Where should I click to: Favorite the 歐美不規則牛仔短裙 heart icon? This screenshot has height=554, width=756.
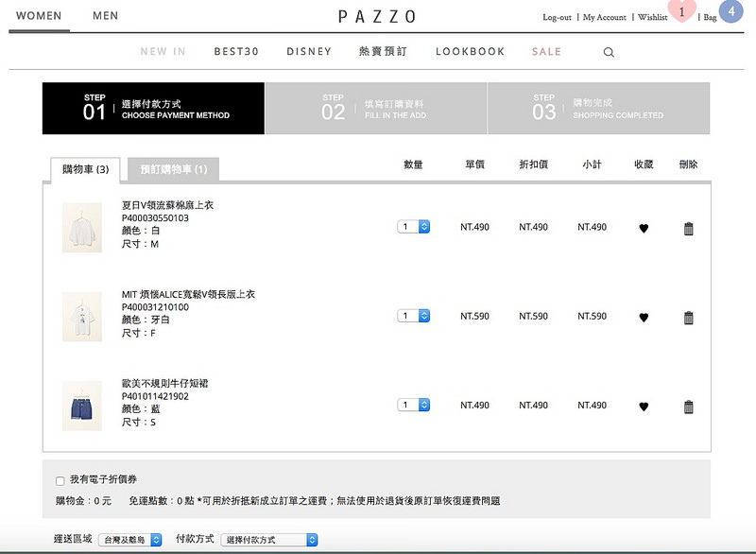point(644,407)
